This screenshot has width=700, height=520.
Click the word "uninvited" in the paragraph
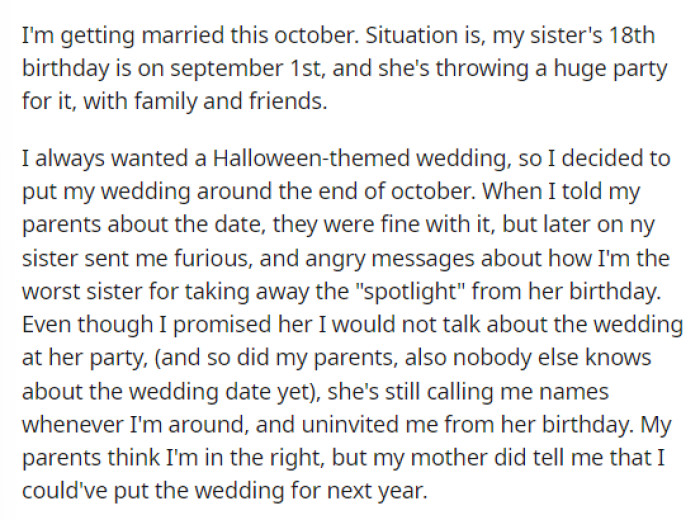coord(350,424)
